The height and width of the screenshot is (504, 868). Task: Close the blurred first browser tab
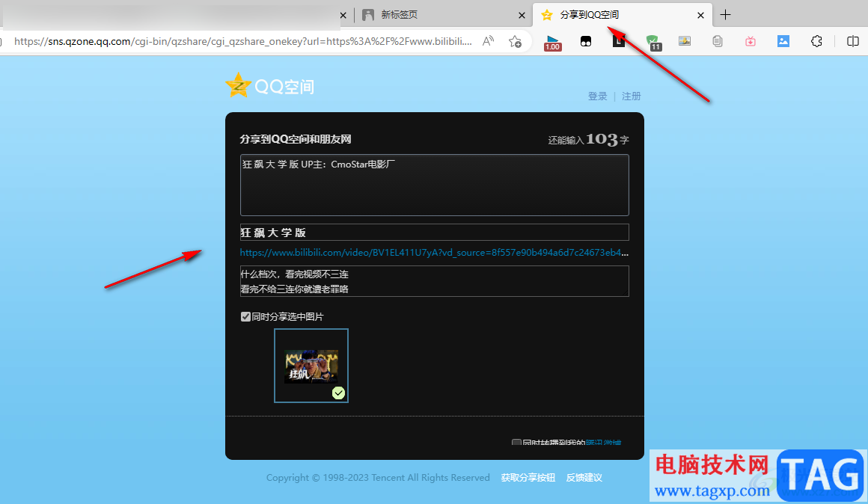(343, 16)
